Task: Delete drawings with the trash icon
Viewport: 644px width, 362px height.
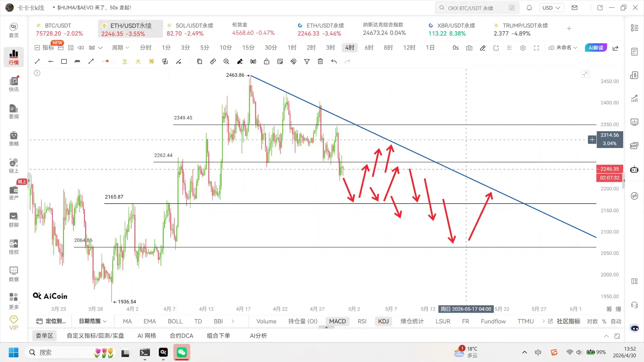Action: [320, 61]
